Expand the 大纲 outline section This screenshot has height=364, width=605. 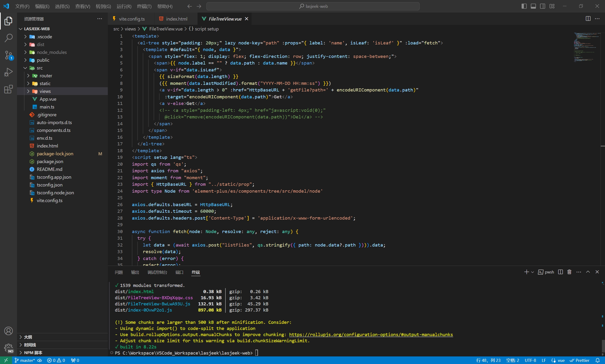click(62, 337)
